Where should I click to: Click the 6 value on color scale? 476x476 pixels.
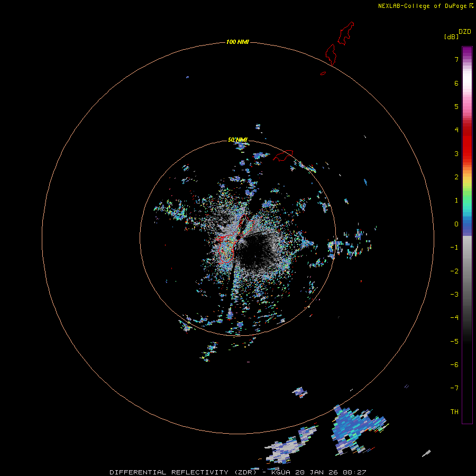[456, 83]
